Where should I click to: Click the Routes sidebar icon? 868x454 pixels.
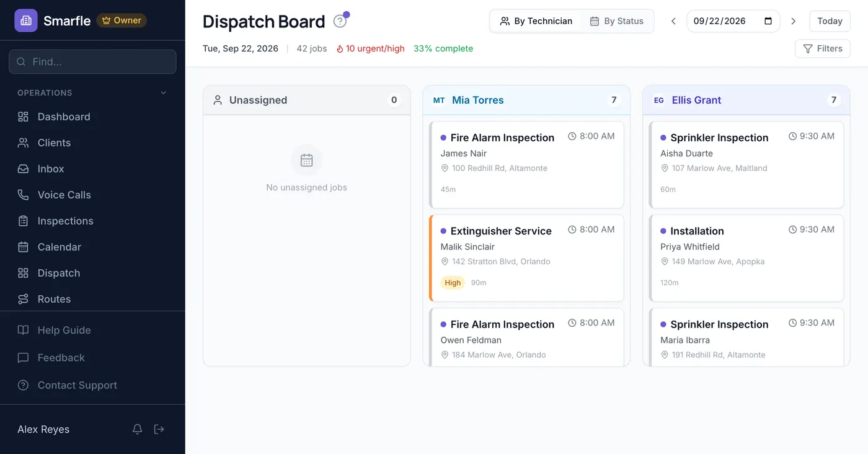tap(23, 299)
